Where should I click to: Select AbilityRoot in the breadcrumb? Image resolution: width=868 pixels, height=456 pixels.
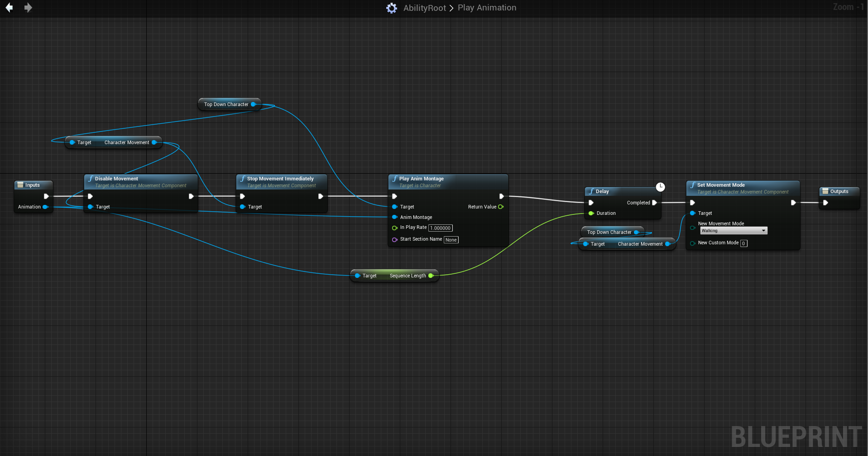[424, 8]
